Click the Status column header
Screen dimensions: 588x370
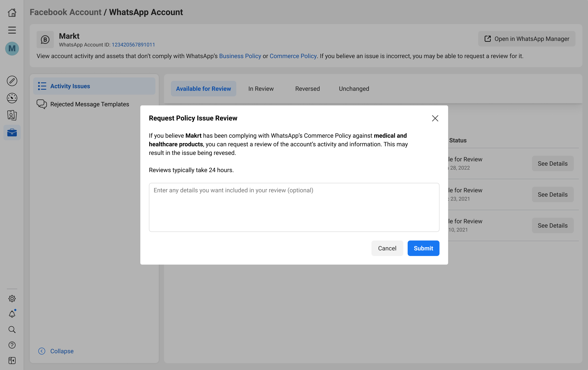[458, 140]
